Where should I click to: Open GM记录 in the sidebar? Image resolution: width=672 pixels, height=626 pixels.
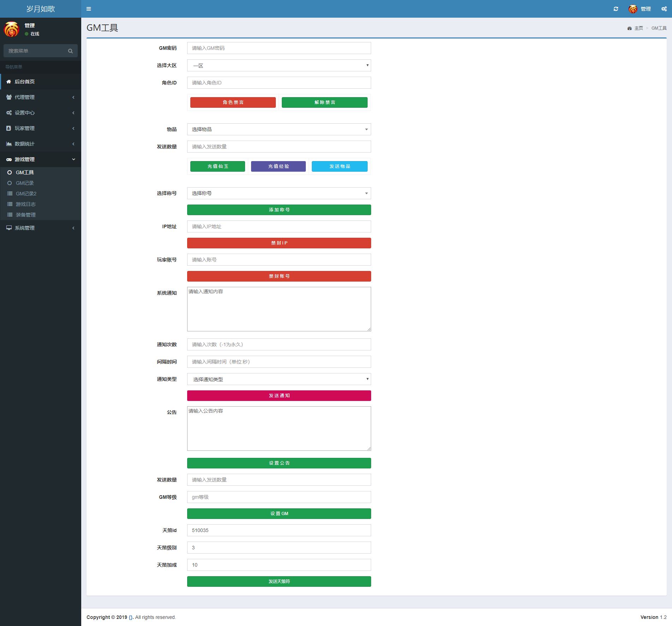pos(25,183)
